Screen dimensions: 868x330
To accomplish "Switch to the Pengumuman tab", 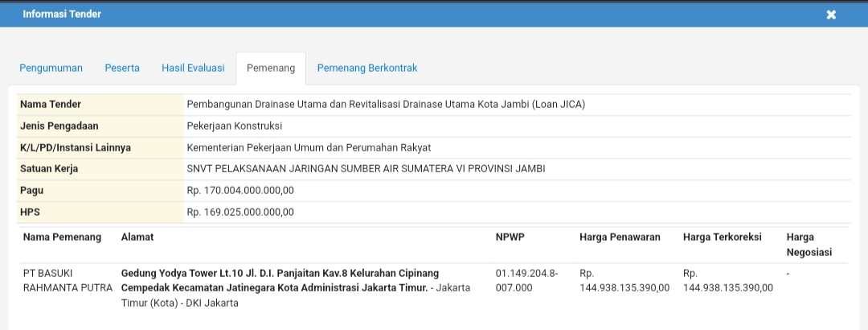I will tap(51, 68).
